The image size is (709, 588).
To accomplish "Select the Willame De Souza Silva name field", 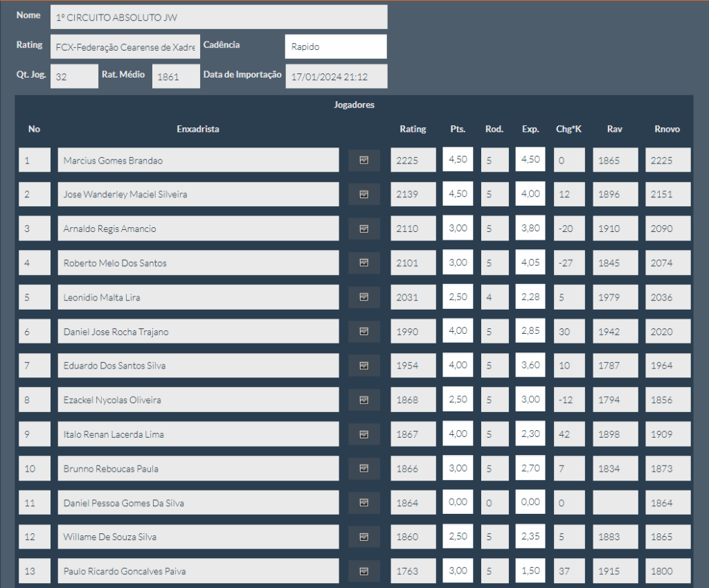I will coord(198,537).
